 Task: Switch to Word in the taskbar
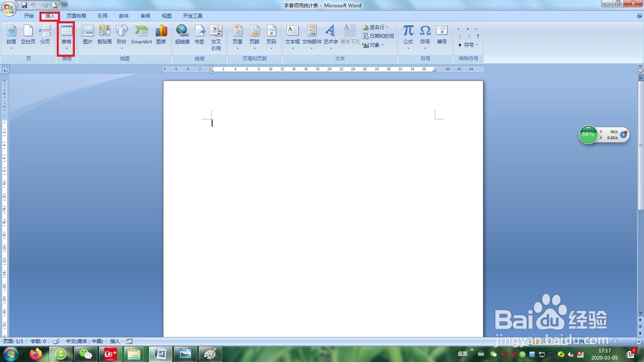click(160, 354)
